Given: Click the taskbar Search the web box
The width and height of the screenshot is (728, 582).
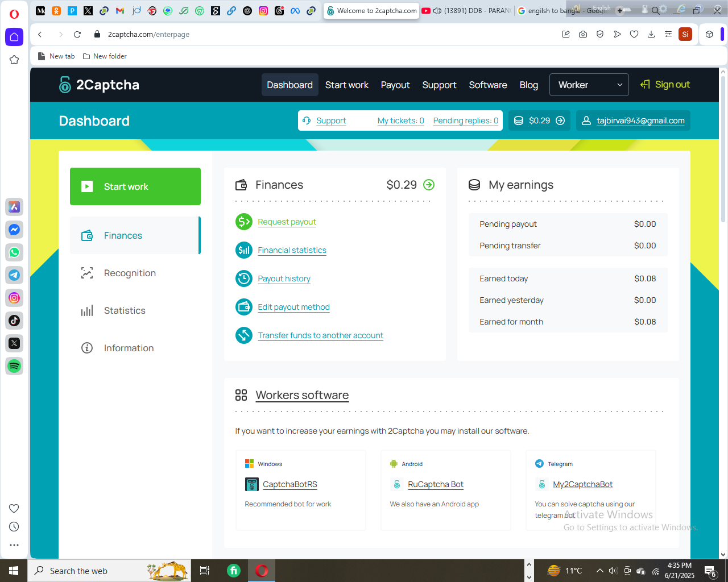Looking at the screenshot, I should (x=109, y=571).
